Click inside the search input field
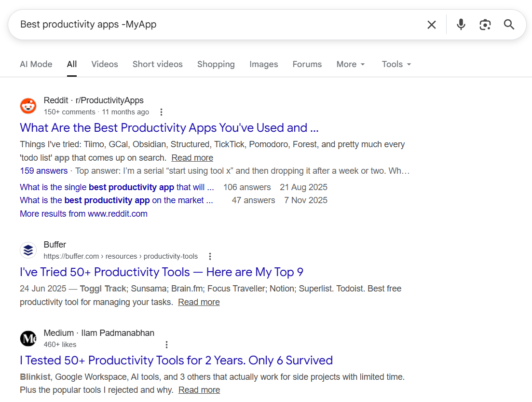This screenshot has width=532, height=402. point(193,24)
